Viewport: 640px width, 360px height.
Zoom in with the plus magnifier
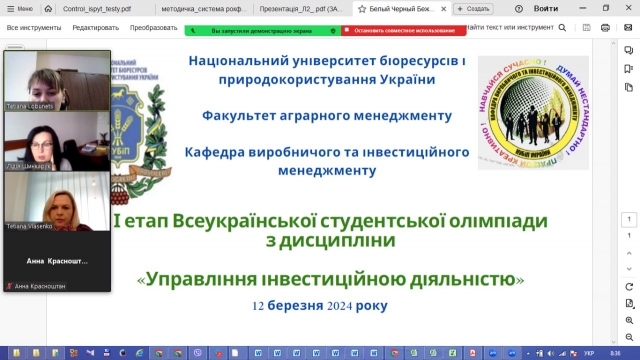pyautogui.click(x=629, y=321)
